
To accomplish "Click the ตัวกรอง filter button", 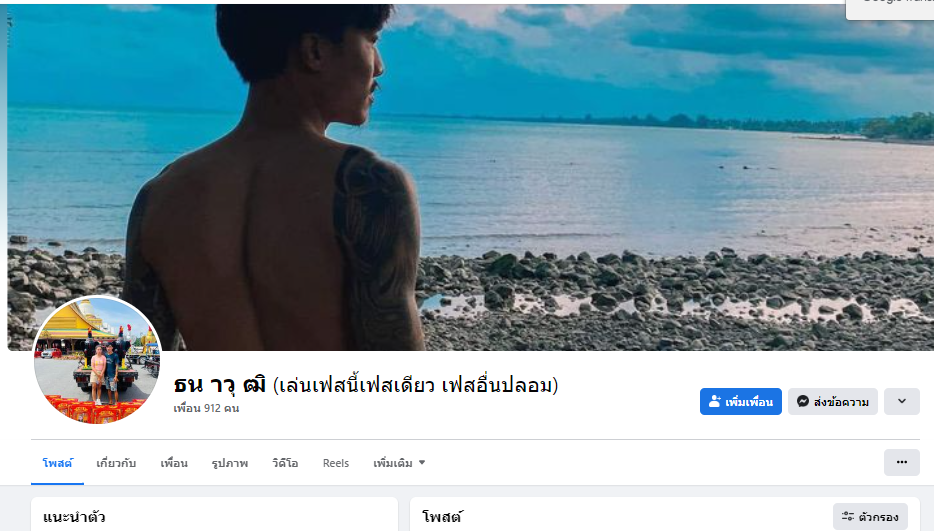I will 870,517.
